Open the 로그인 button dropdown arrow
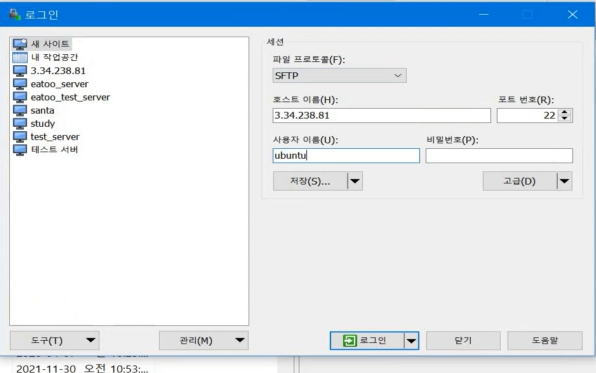The height and width of the screenshot is (373, 596). pos(411,341)
